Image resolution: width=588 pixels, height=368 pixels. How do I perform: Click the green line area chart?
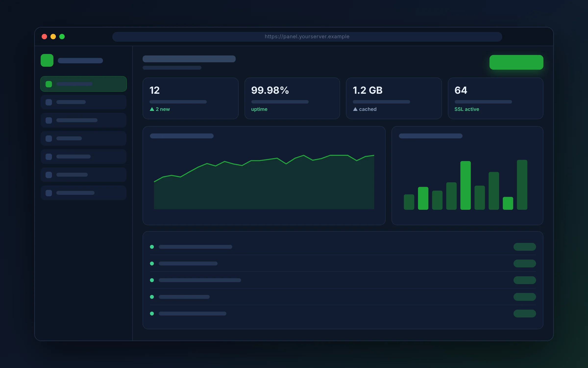[x=264, y=182]
